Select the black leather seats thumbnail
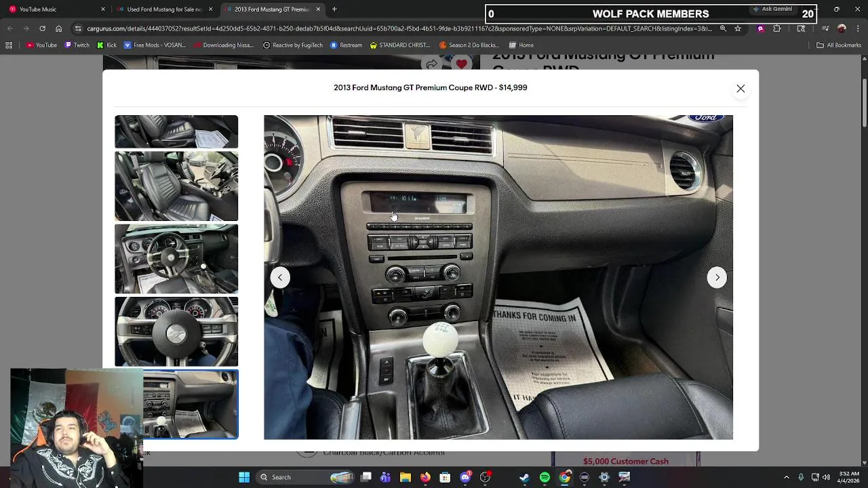 click(176, 186)
